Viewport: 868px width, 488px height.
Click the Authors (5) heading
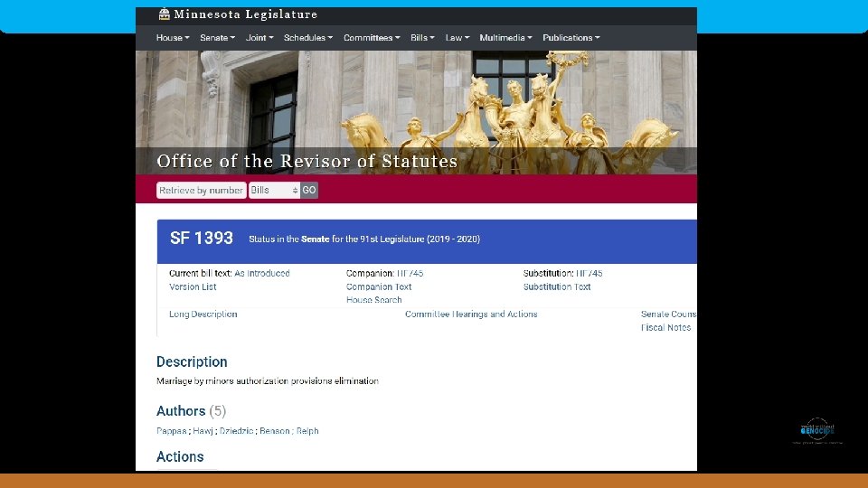pyautogui.click(x=191, y=411)
